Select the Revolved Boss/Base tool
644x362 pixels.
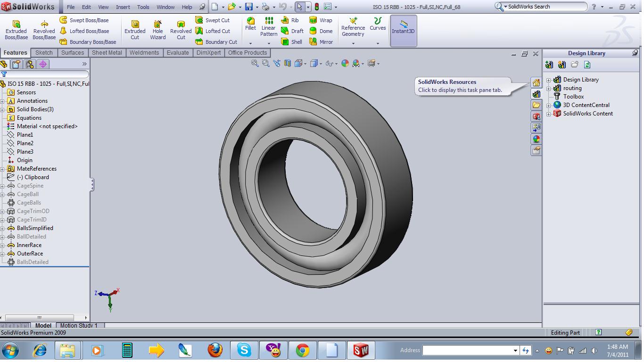44,30
